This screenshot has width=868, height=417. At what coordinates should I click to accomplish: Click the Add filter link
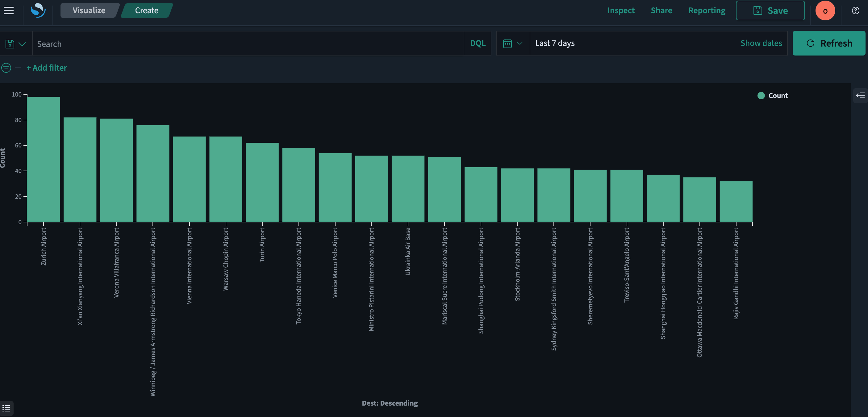[47, 68]
